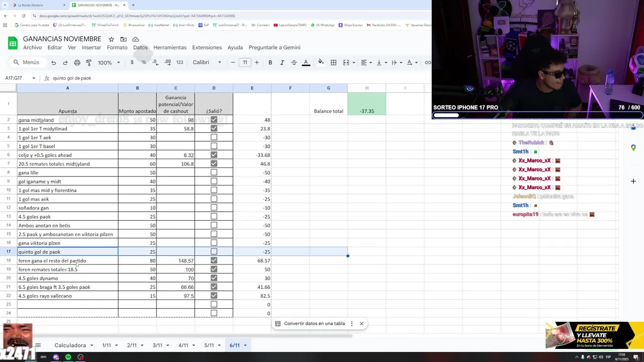Open the text rotation dropdown

[x=412, y=62]
